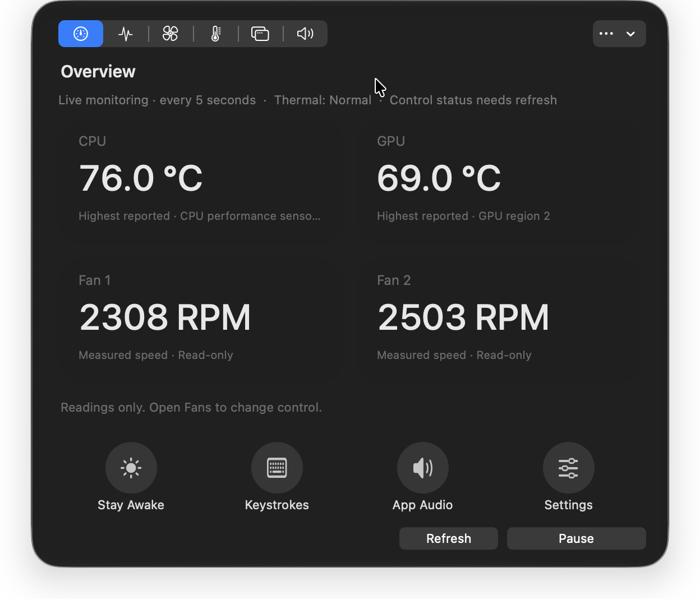Click Fan 2 'Measured speed · Read-only' text

tap(454, 355)
